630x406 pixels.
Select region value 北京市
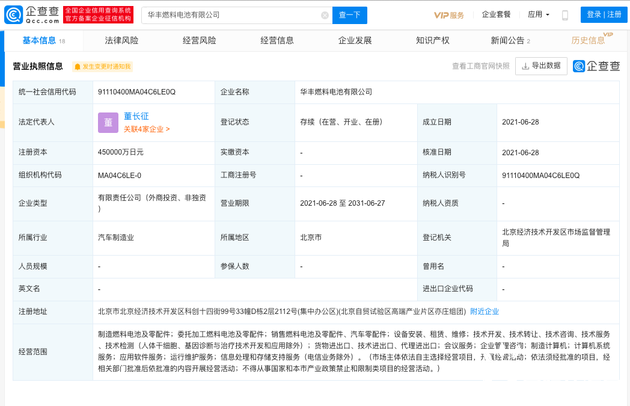pos(311,238)
